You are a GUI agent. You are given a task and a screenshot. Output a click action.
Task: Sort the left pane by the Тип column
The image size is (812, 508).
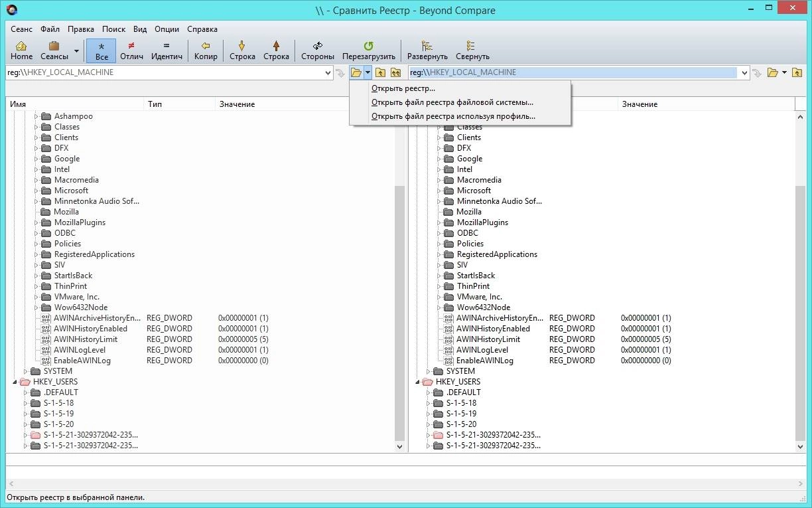point(180,104)
